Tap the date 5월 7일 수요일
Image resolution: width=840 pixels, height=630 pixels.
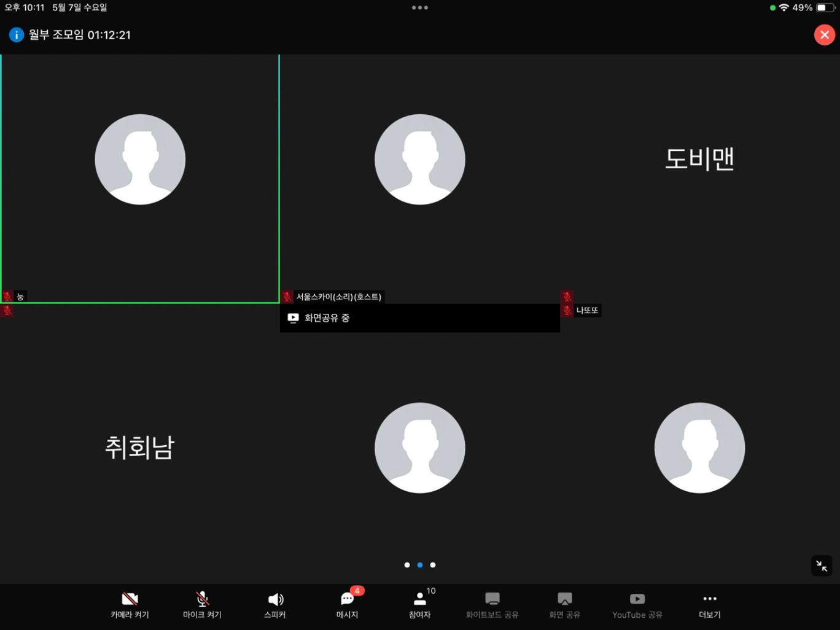coord(80,7)
